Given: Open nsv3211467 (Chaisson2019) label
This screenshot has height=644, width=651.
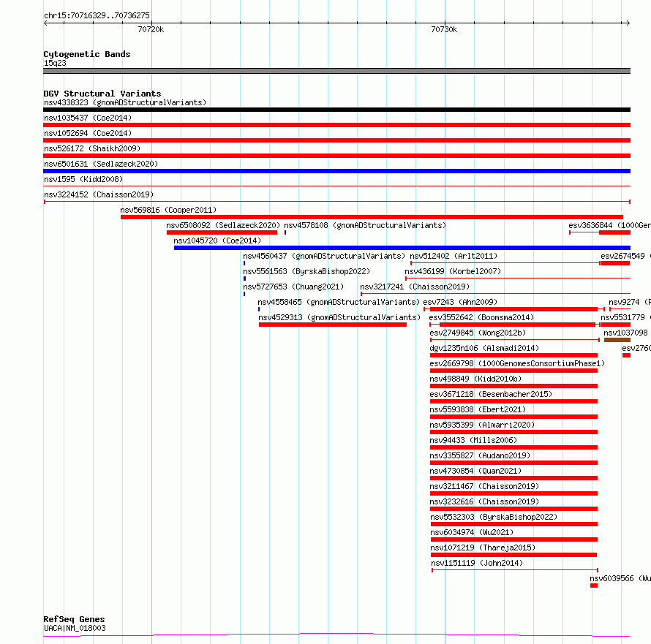Looking at the screenshot, I should click(x=484, y=486).
